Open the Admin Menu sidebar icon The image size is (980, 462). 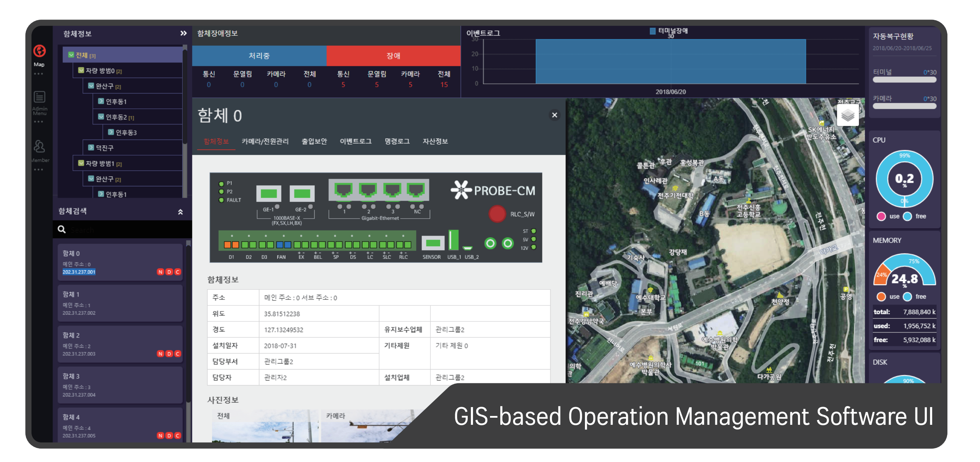pyautogui.click(x=39, y=97)
